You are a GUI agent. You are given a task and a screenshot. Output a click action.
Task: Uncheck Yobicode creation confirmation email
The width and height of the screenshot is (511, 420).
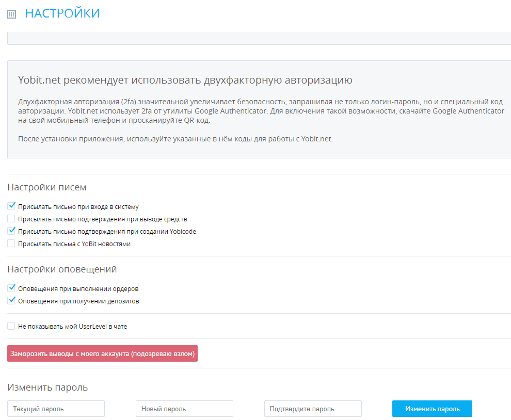(11, 231)
